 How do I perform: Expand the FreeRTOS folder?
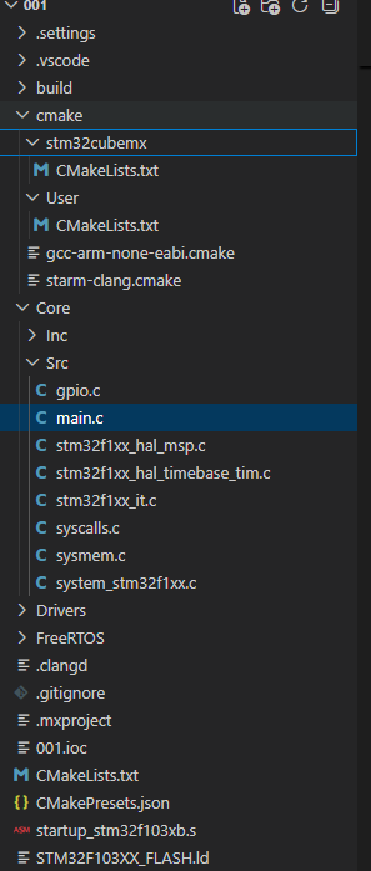click(22, 638)
